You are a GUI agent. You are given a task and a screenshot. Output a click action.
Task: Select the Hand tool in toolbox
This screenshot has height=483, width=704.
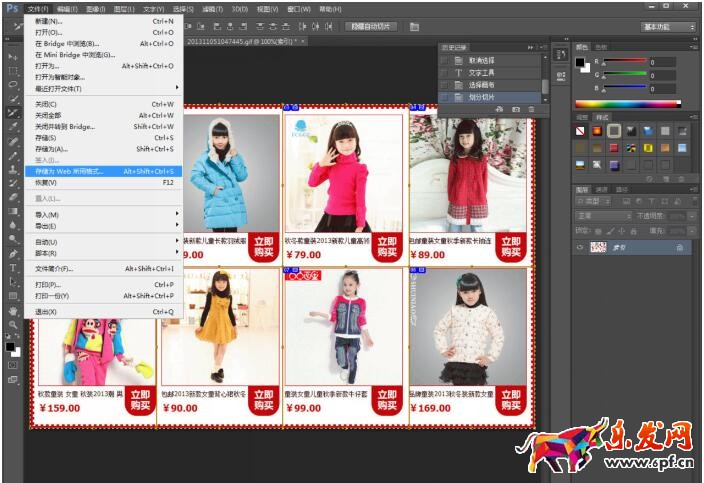13,310
